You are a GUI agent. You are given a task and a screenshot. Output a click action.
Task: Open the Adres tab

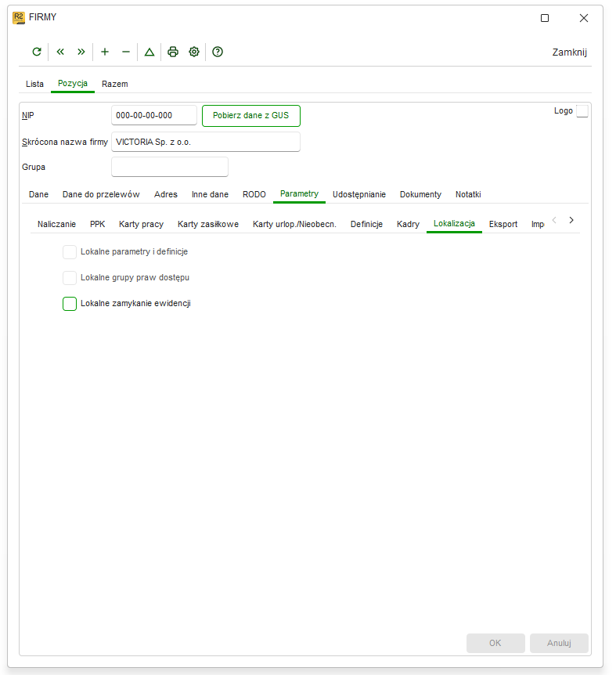coord(166,194)
